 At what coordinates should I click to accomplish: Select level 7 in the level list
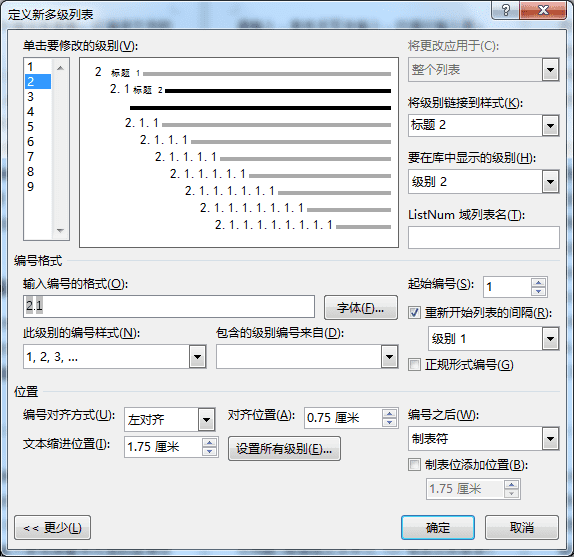pos(38,157)
